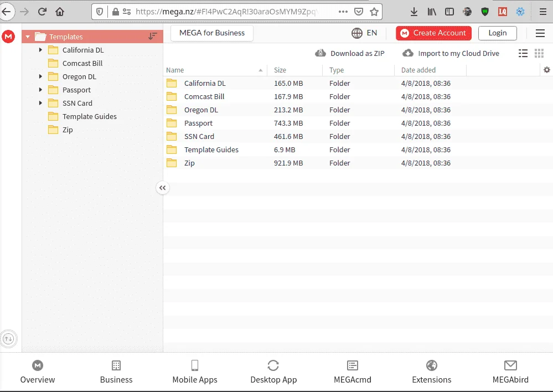Open the MEGAbird footer item

(510, 372)
